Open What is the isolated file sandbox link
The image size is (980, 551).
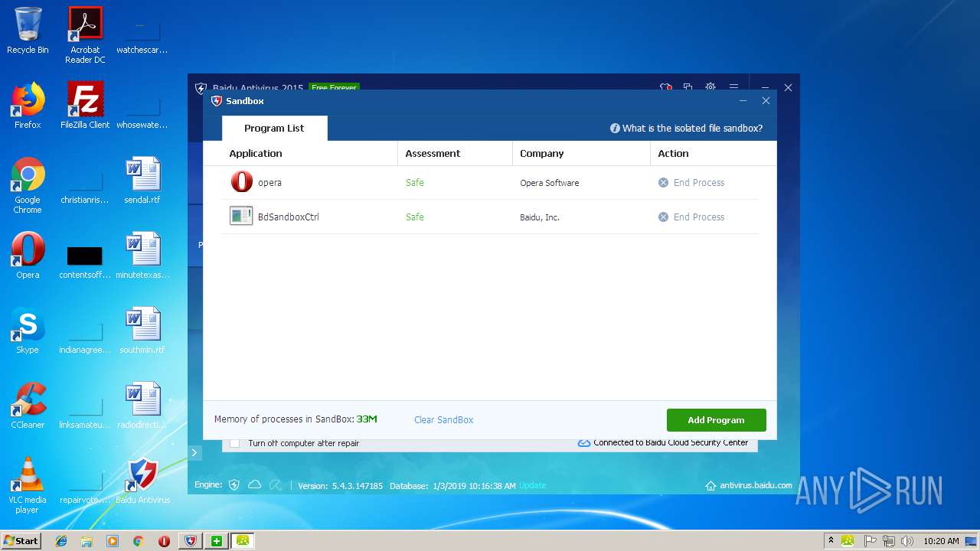[x=692, y=129]
